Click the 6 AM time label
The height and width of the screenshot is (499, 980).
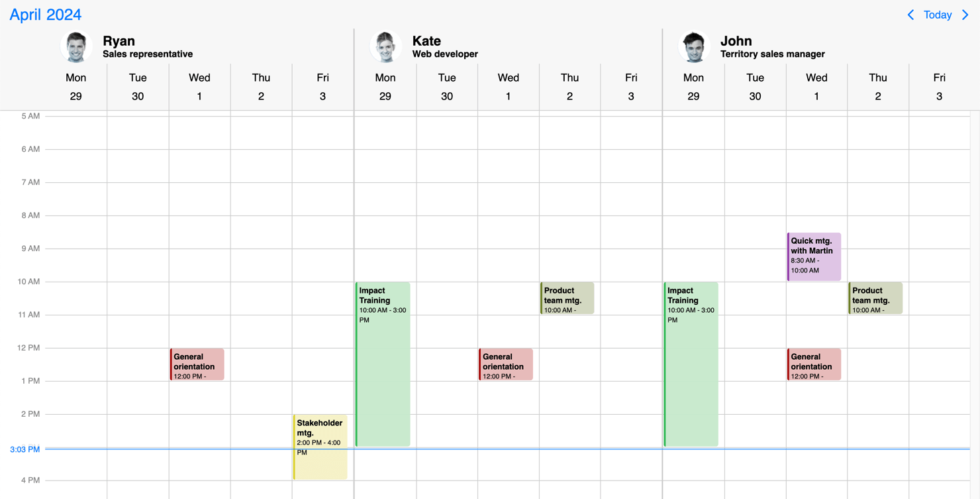(30, 149)
